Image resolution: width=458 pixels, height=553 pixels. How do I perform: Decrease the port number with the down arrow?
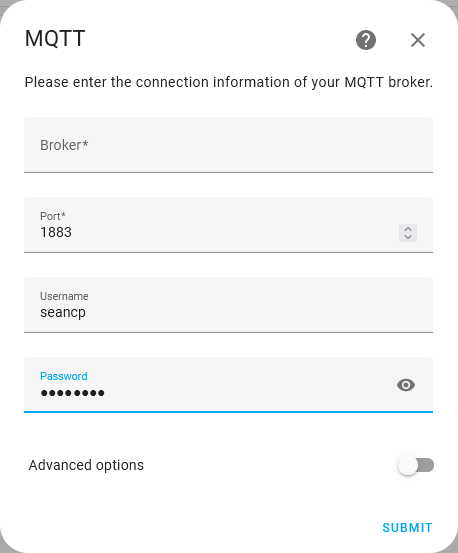[x=408, y=237]
